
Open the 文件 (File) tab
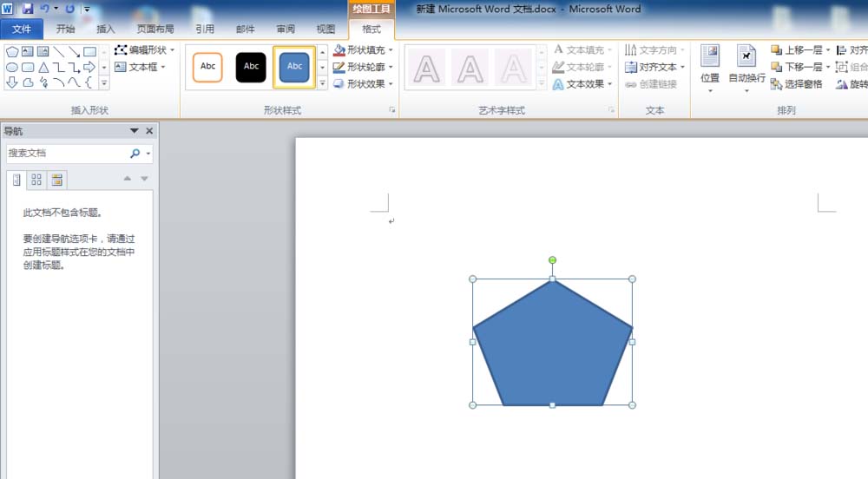[22, 29]
